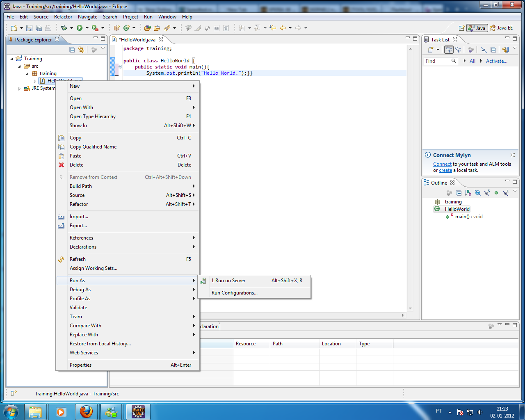Click the Save toolbar icon
Viewport: 525px width, 420px height.
pyautogui.click(x=29, y=28)
